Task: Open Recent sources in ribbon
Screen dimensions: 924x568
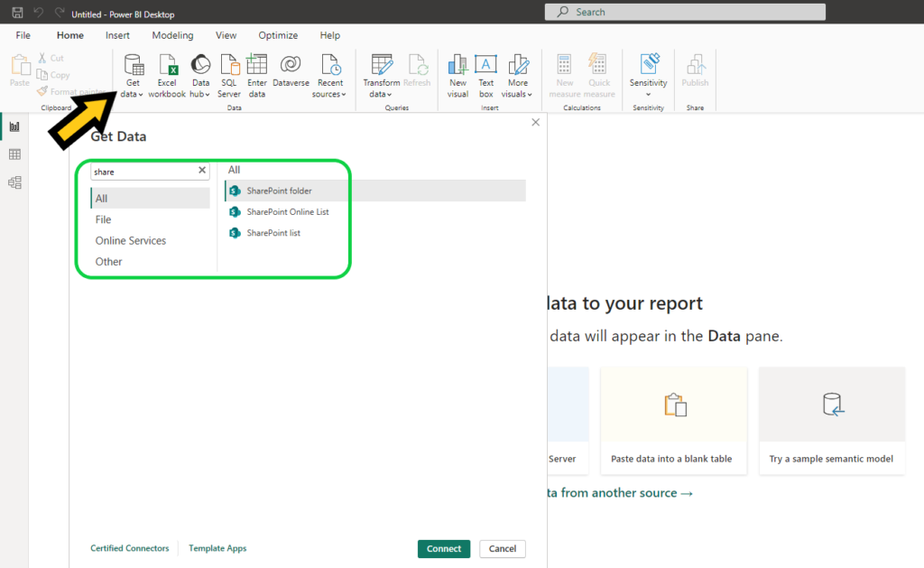Action: (330, 76)
